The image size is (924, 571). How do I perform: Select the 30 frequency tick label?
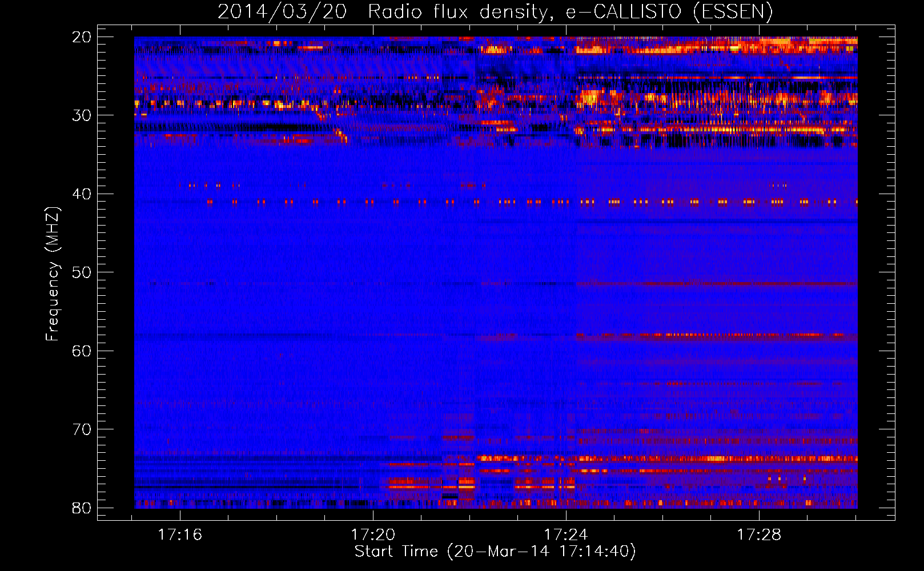click(82, 115)
